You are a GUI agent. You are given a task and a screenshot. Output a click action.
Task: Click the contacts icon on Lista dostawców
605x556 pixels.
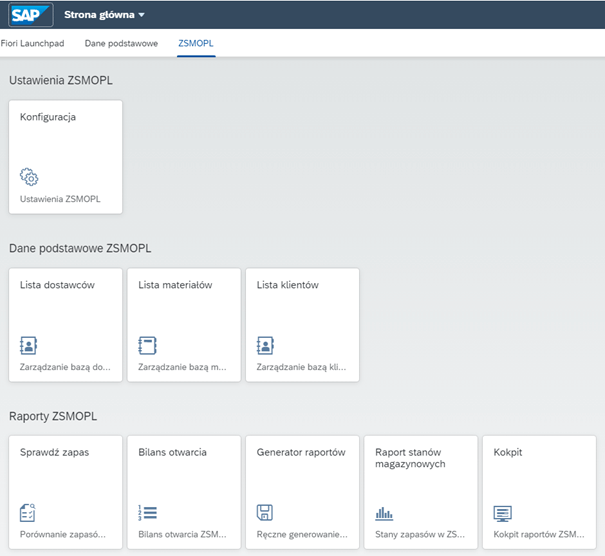click(x=28, y=345)
